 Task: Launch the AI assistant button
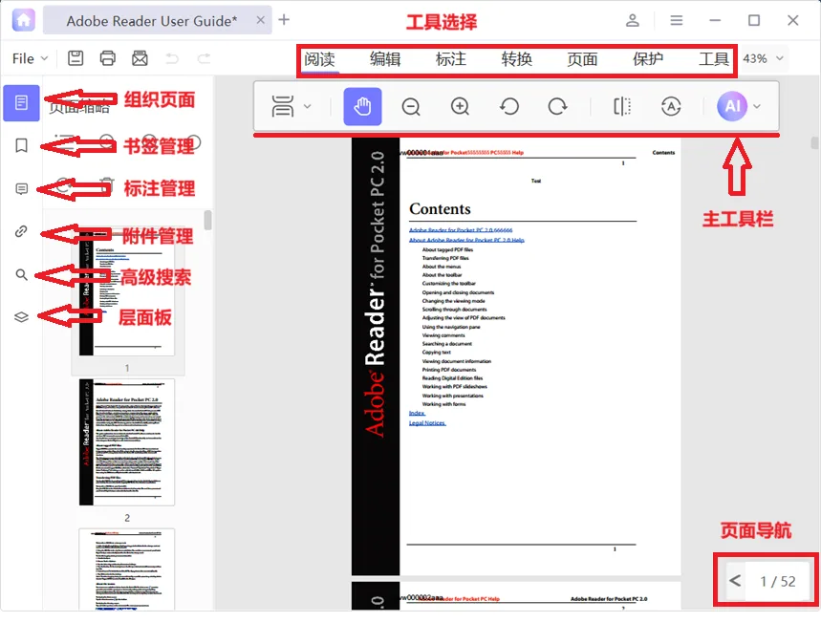732,106
